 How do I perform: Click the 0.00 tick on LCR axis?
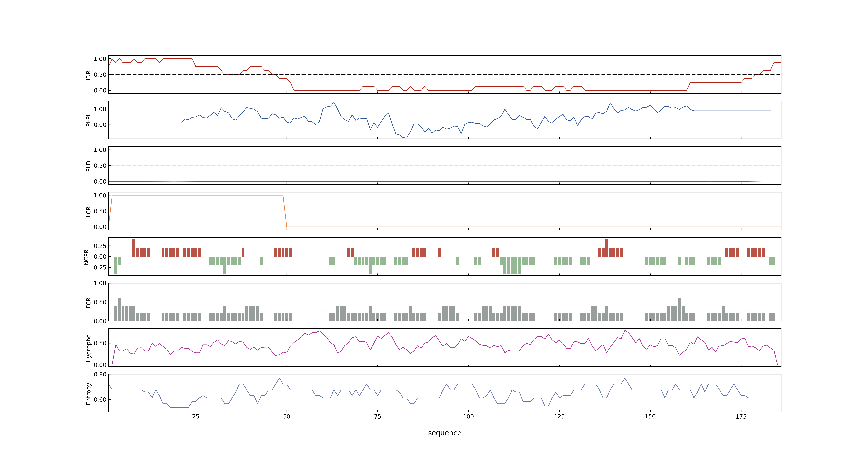click(x=100, y=227)
